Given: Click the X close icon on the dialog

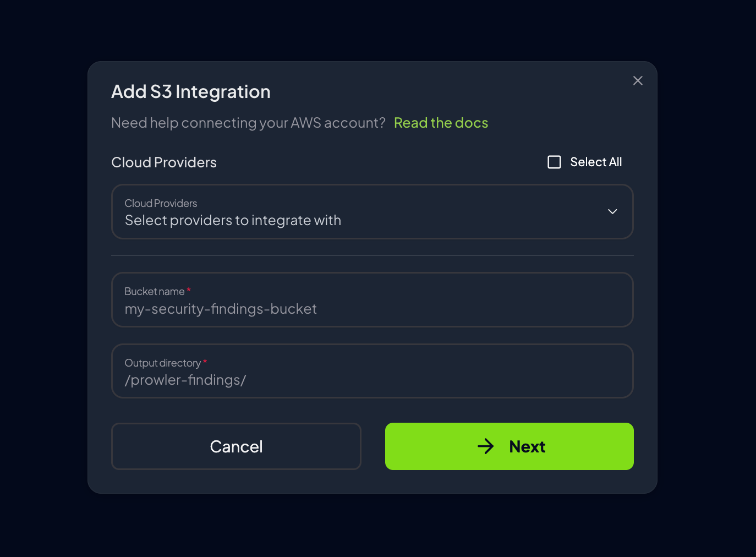Looking at the screenshot, I should pyautogui.click(x=638, y=80).
